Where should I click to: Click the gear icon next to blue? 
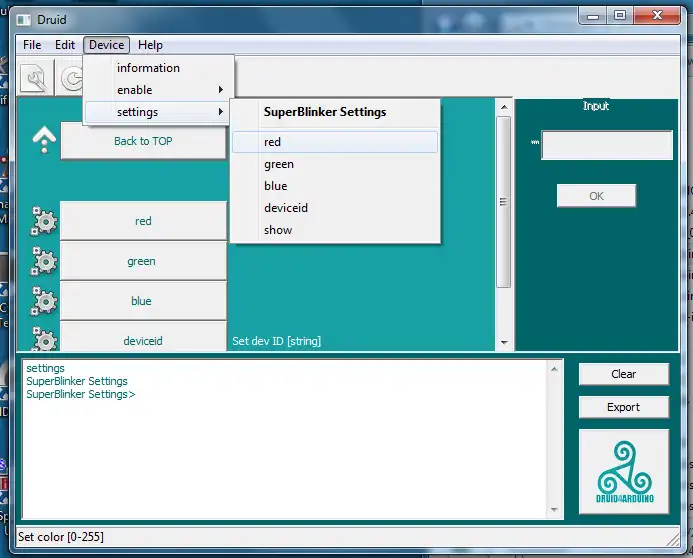coord(44,301)
